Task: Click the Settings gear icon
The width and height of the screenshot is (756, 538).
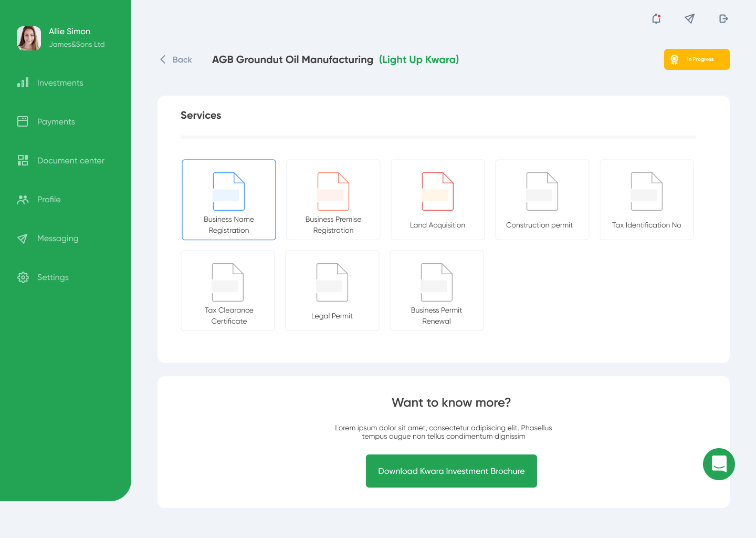Action: (x=23, y=277)
